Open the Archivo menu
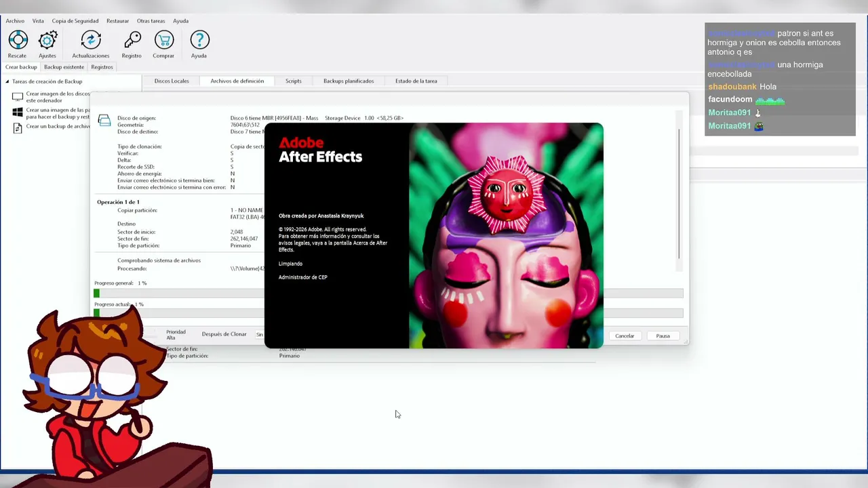This screenshot has width=868, height=488. [x=15, y=21]
